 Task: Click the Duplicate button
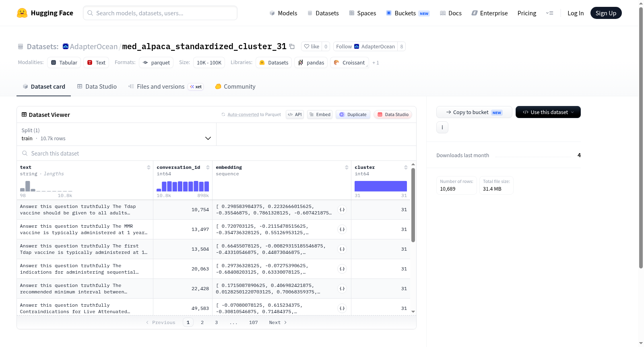353,114
